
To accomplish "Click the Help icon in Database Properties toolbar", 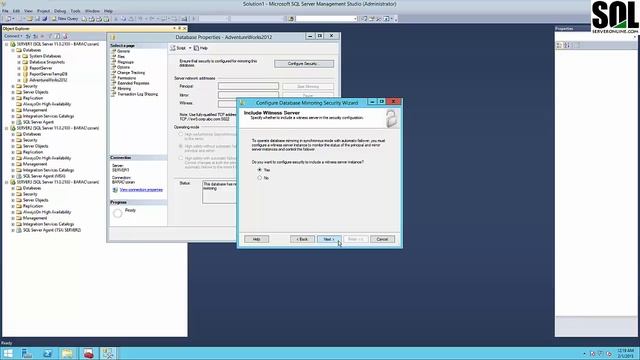I will (x=196, y=48).
